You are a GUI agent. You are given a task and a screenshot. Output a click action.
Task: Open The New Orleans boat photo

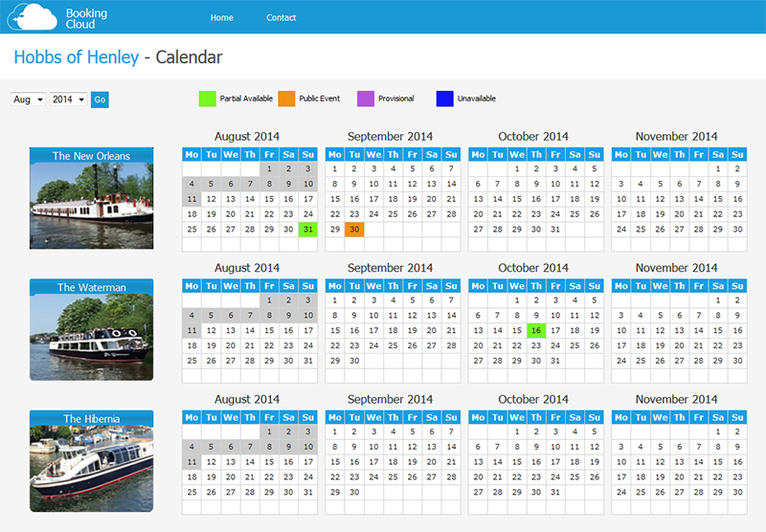coord(91,206)
